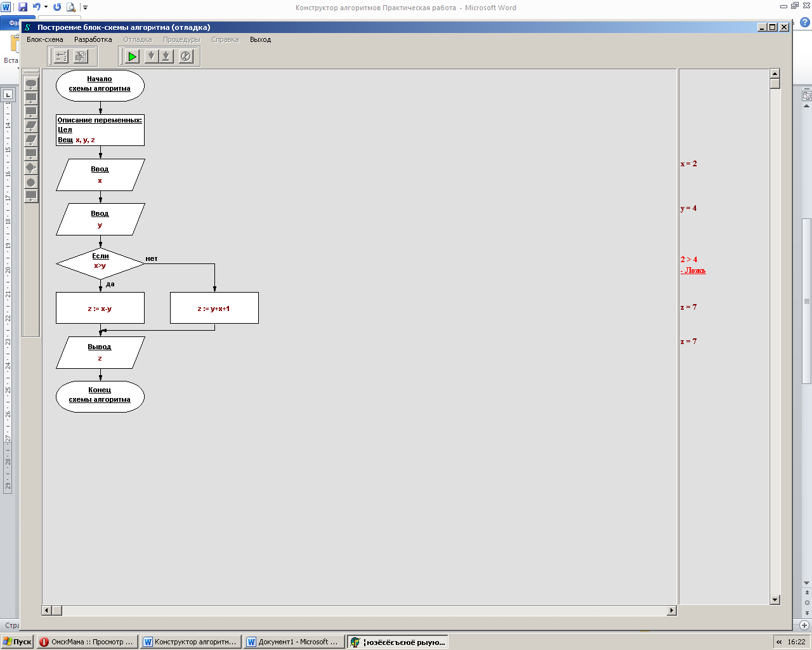Click Select Browse Object in Word scrollbar
The height and width of the screenshot is (650, 812).
[x=807, y=602]
